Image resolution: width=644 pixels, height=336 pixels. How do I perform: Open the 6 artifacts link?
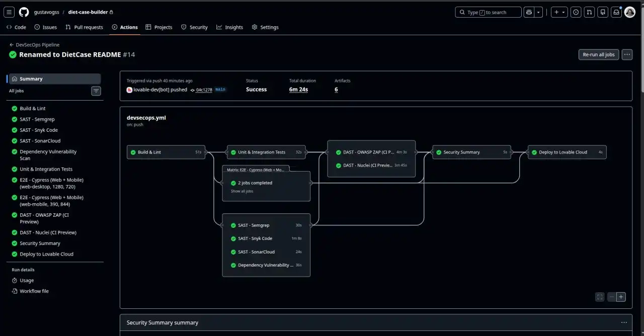[336, 90]
